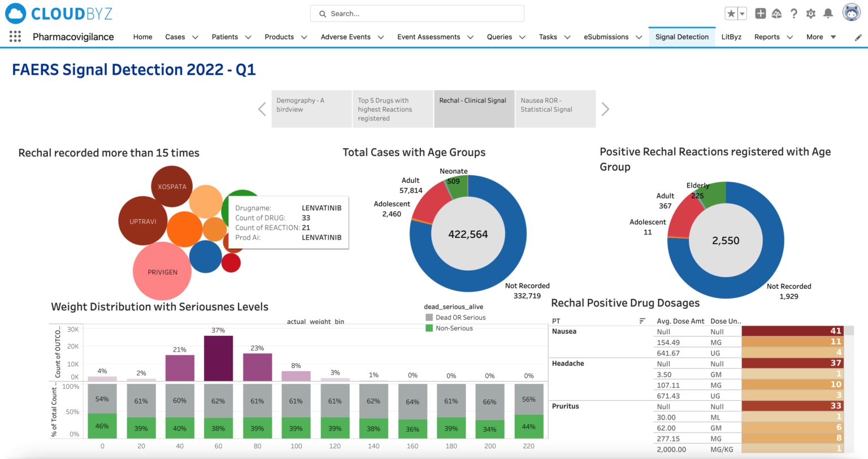
Task: Select the LitByz menu item
Action: pyautogui.click(x=731, y=37)
